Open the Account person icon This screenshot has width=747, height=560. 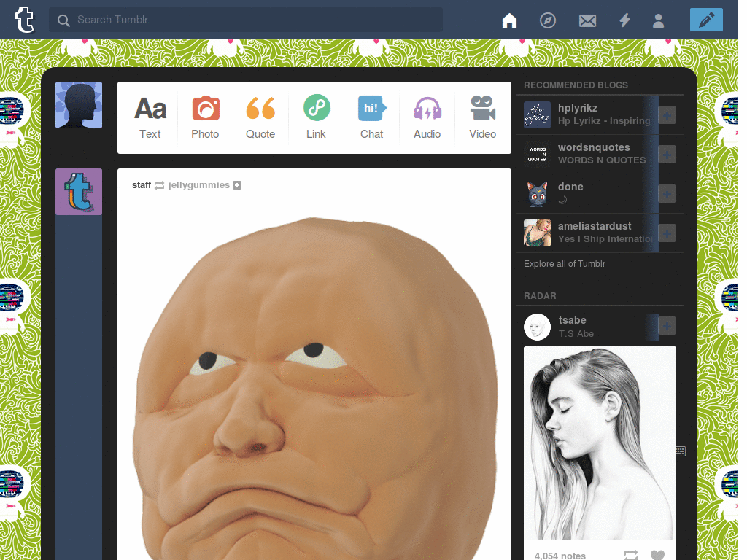[658, 20]
